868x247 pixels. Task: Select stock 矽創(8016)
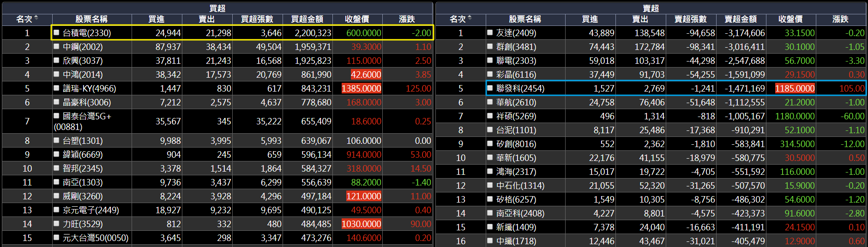516,144
